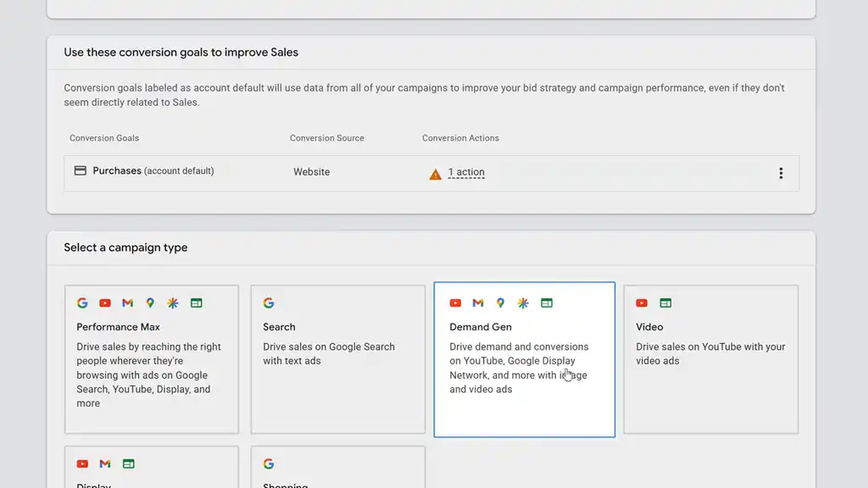Viewport: 868px width, 488px height.
Task: Click Maps pin icon in Demand Gen card
Action: (500, 302)
